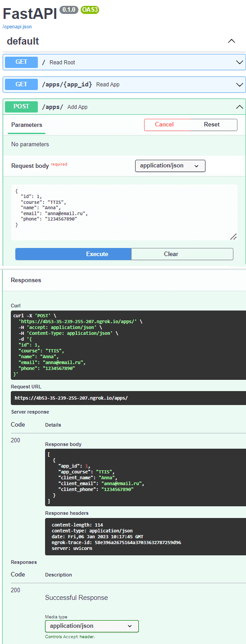The image size is (246, 644).
Task: Click 'server: uvicorn' header line
Action: click(x=72, y=548)
